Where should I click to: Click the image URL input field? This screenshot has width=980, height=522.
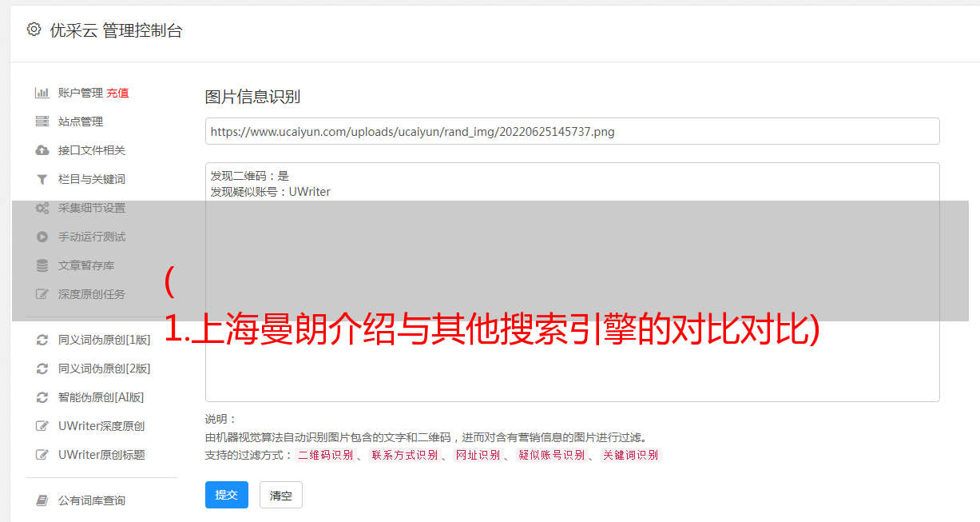pyautogui.click(x=572, y=131)
